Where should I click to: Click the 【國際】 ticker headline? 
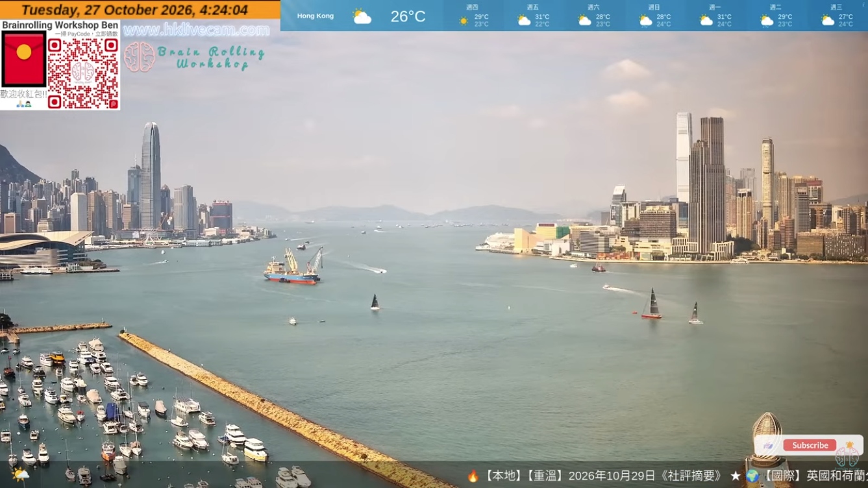point(783,476)
